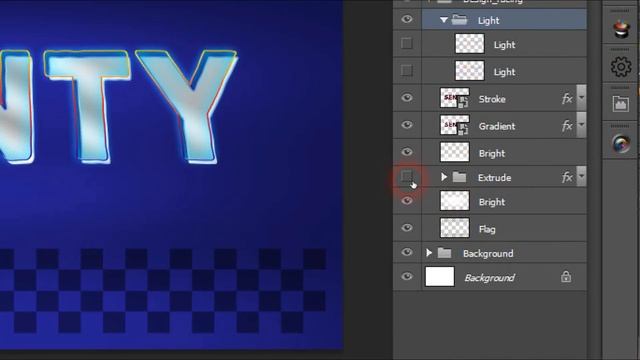The height and width of the screenshot is (360, 640).
Task: Click the folder icon of the Extrude group
Action: (459, 177)
